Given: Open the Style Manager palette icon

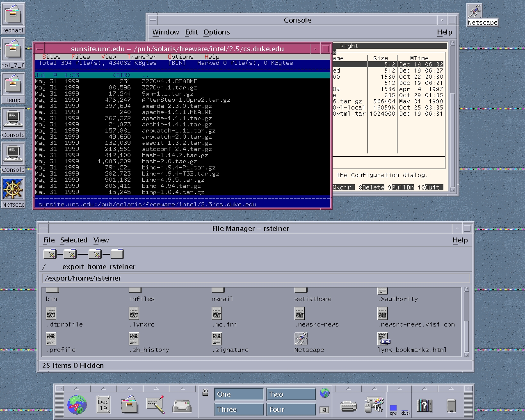Looking at the screenshot, I should (374, 404).
